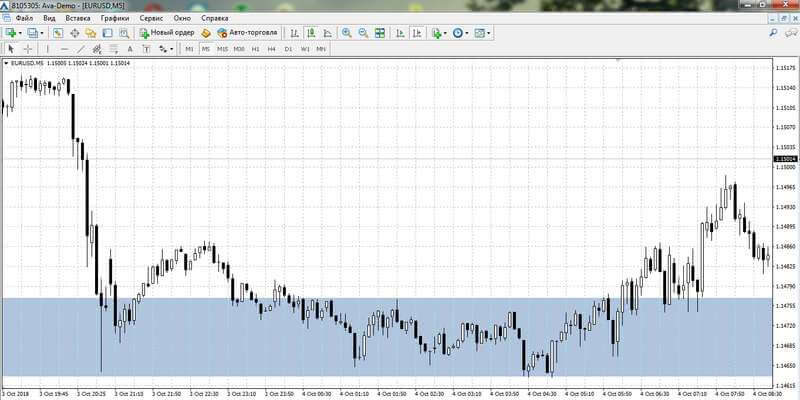Click the search magnifier icon at top right
Viewport: 800px width, 400px height.
[x=773, y=33]
